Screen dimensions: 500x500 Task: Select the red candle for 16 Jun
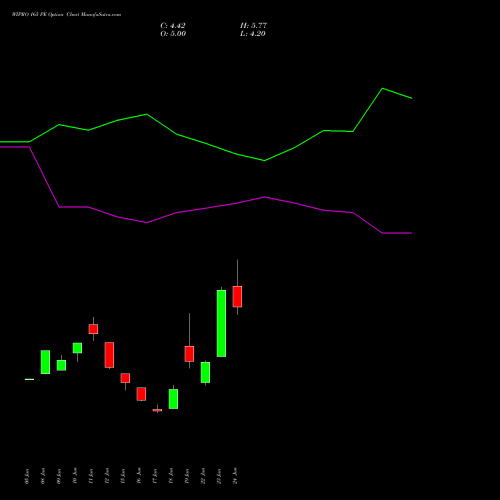point(141,394)
